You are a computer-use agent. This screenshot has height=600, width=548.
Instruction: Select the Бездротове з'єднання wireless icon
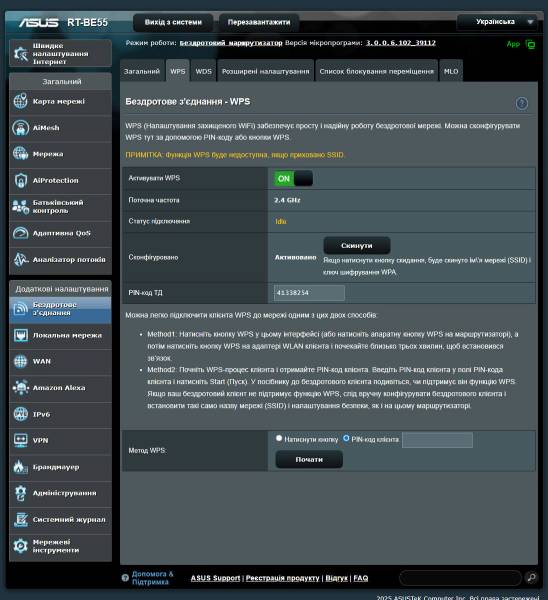coord(21,309)
